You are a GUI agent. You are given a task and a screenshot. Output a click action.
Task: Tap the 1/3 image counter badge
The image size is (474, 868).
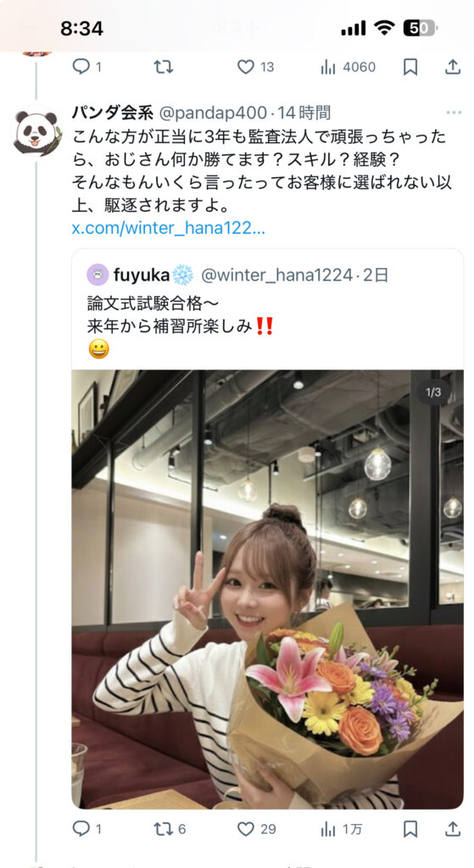pyautogui.click(x=433, y=392)
